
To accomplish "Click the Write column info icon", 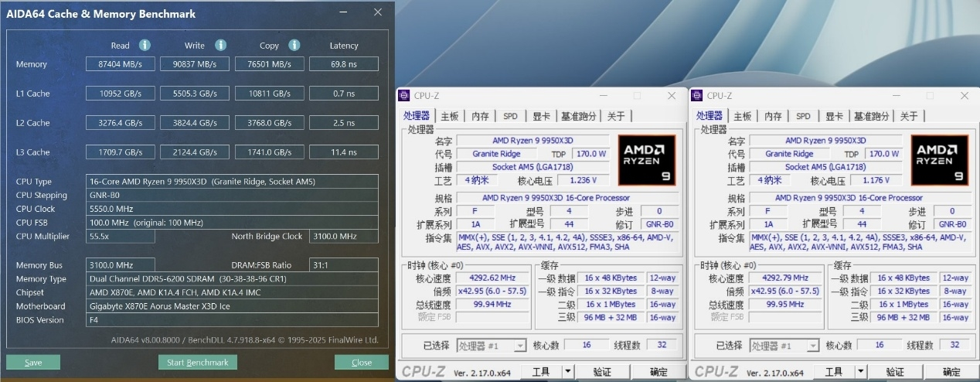I will point(220,45).
